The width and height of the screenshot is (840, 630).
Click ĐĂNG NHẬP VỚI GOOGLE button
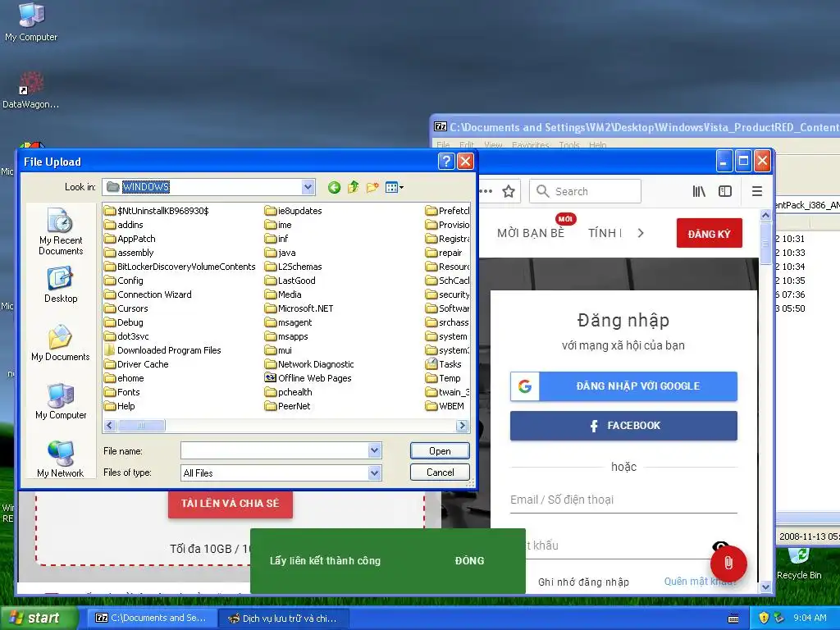(x=623, y=386)
